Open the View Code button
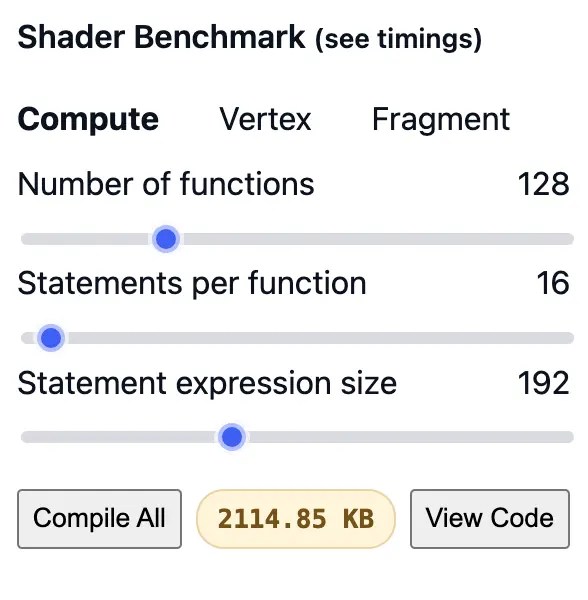This screenshot has height=600, width=588. point(490,518)
